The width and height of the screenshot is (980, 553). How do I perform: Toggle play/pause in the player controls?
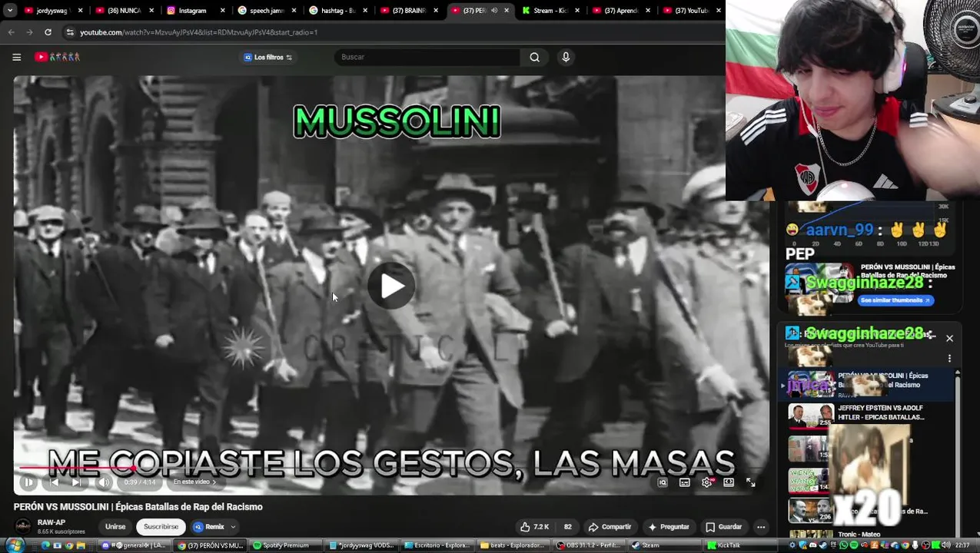tap(28, 482)
